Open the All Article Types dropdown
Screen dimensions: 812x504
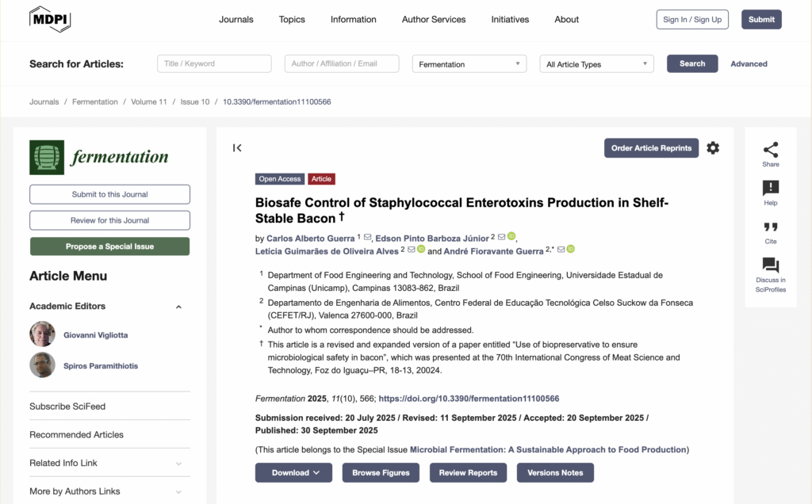597,64
